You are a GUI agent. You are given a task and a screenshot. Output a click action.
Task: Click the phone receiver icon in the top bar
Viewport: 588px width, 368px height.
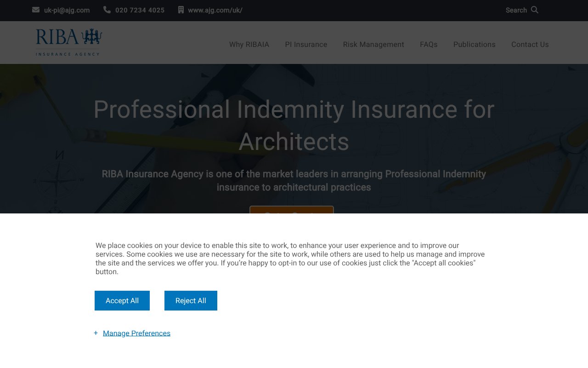click(x=106, y=10)
